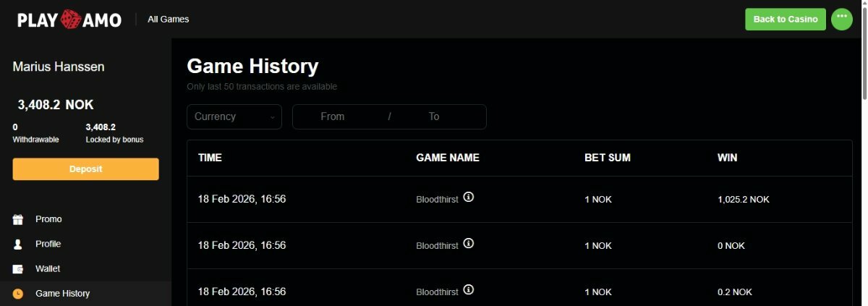Click the Profile person icon
The height and width of the screenshot is (306, 868).
click(x=18, y=245)
